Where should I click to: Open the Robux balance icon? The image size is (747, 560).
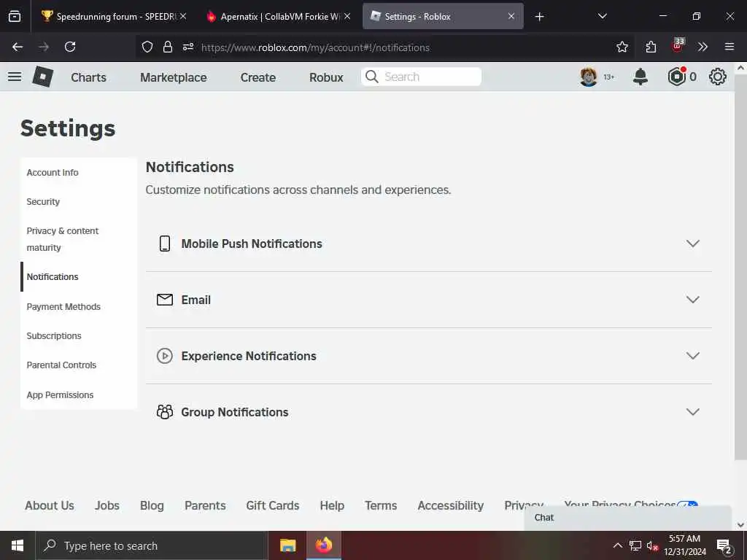(x=676, y=77)
